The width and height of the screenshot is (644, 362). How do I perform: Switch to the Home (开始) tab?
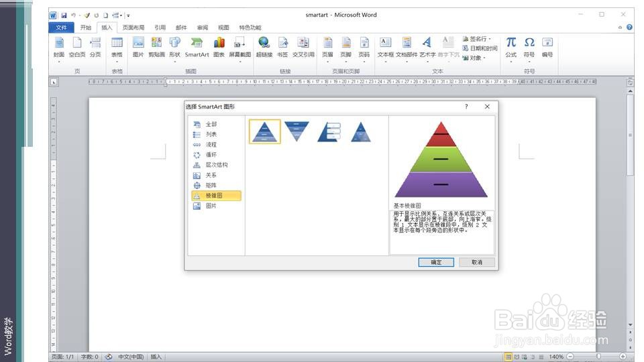(85, 27)
